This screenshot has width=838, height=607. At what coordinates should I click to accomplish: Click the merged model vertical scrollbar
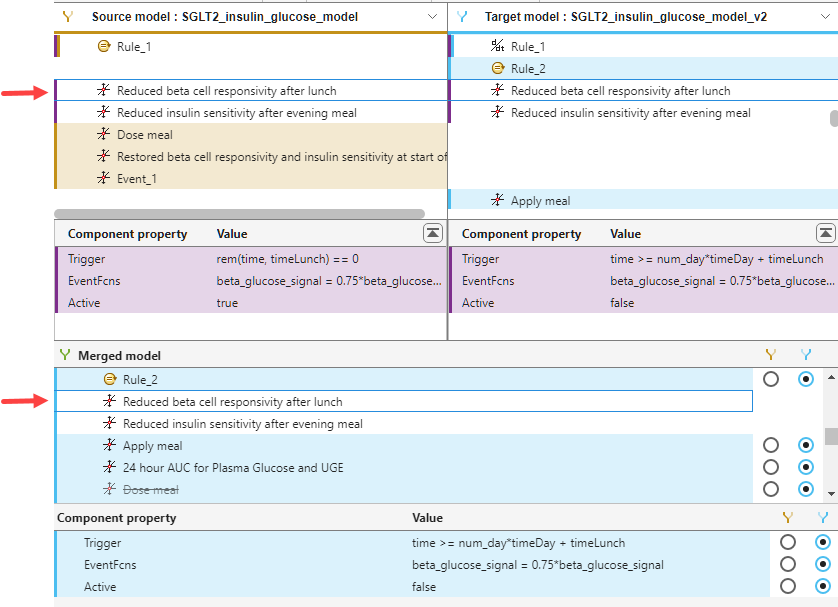click(831, 436)
